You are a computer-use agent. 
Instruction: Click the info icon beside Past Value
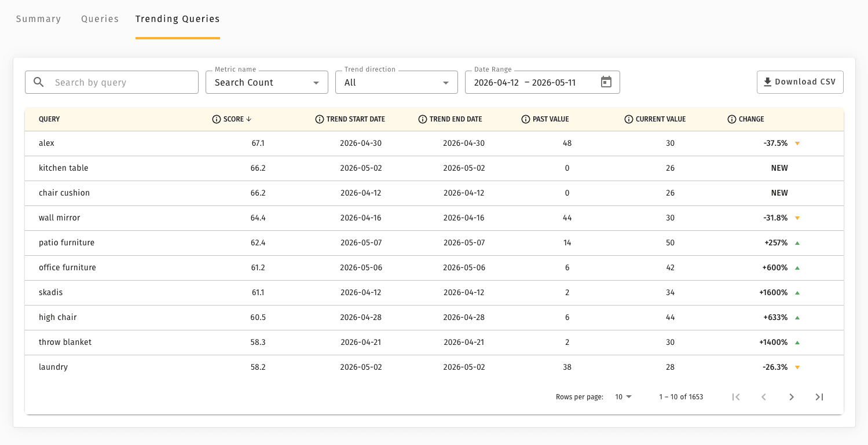(x=526, y=119)
